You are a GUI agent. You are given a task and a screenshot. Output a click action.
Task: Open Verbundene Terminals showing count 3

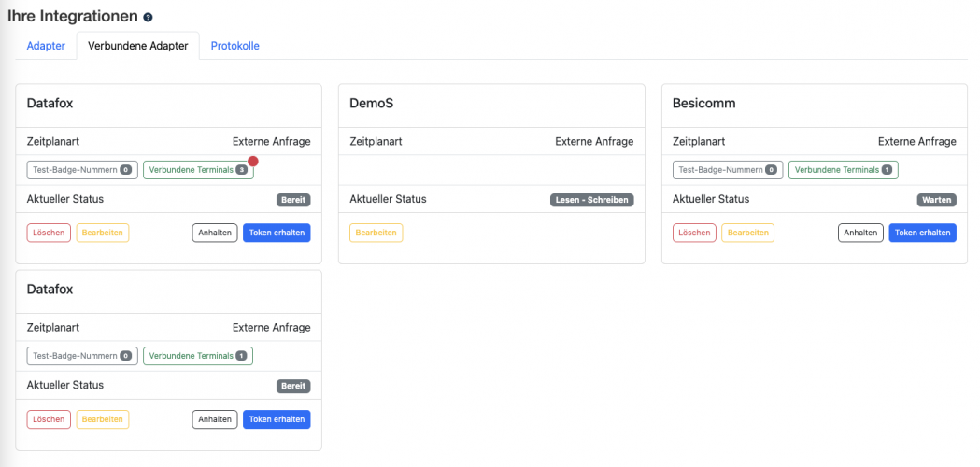[x=198, y=170]
